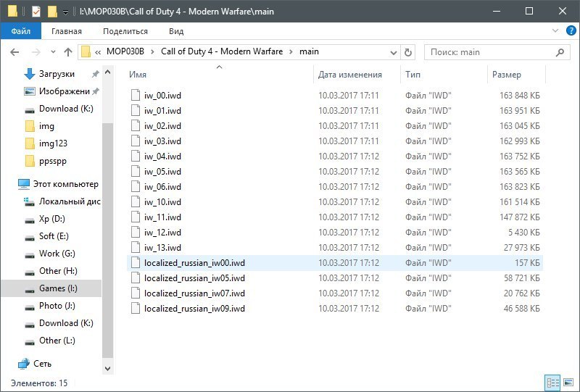Click the Up one level arrow
Image resolution: width=580 pixels, height=392 pixels.
tap(68, 52)
